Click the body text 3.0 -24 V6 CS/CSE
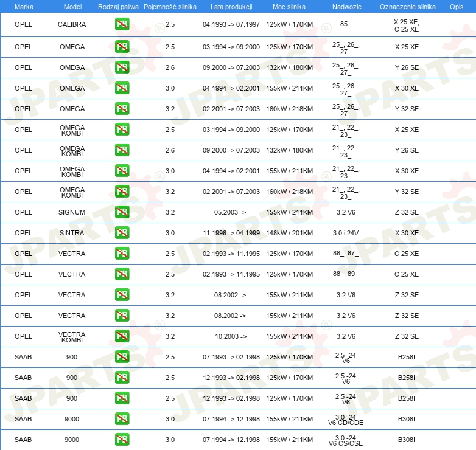476x450 pixels. click(x=346, y=440)
